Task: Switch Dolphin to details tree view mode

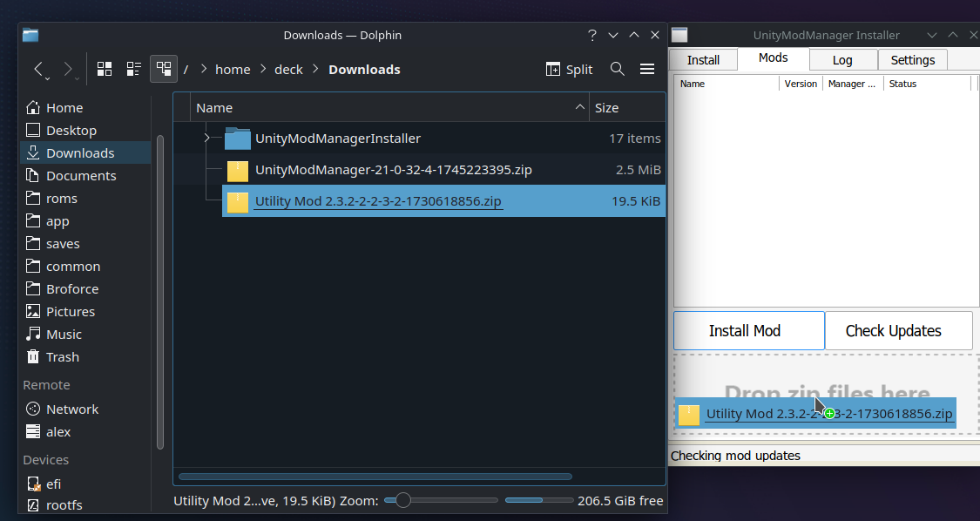Action: (x=164, y=69)
